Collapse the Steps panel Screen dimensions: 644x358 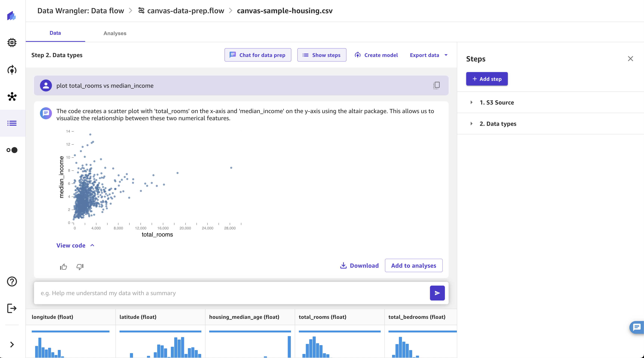pos(630,58)
